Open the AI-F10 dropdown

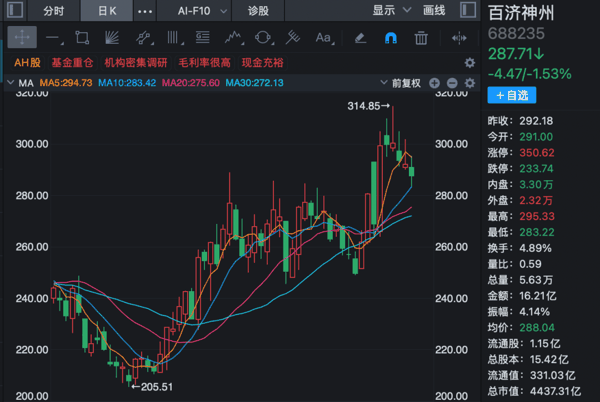[202, 11]
